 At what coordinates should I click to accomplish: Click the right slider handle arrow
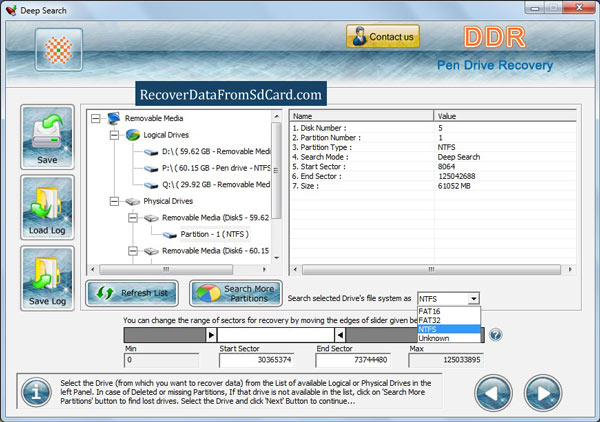(x=340, y=335)
